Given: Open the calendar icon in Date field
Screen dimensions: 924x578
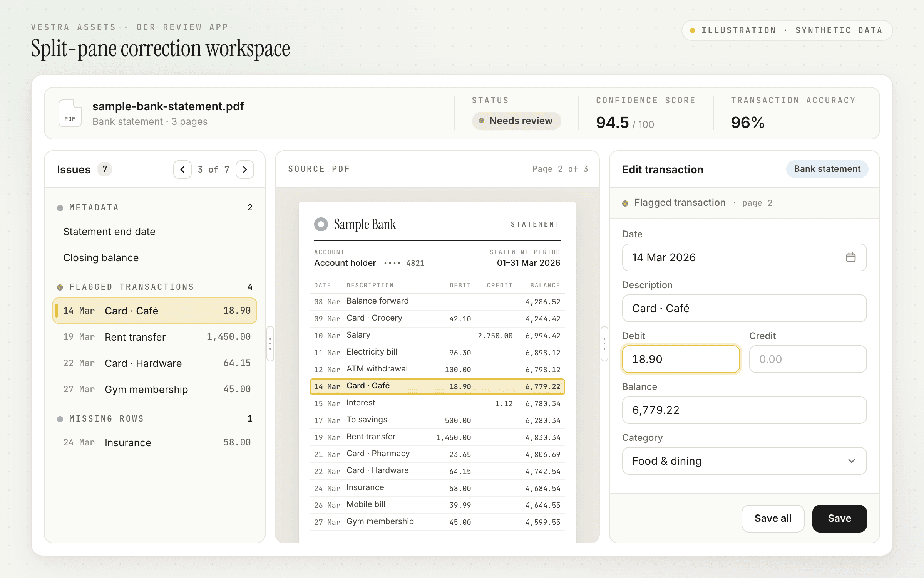Looking at the screenshot, I should click(x=850, y=257).
